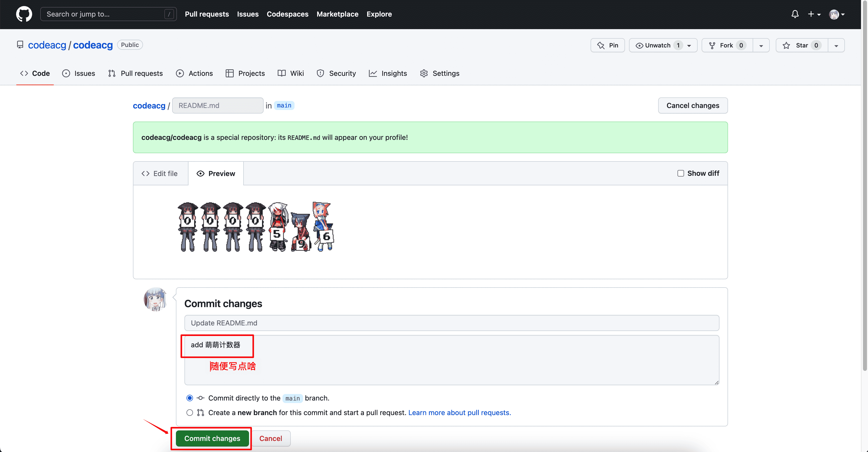Viewport: 868px width, 452px height.
Task: Open the Unwatch dropdown
Action: pyautogui.click(x=688, y=45)
